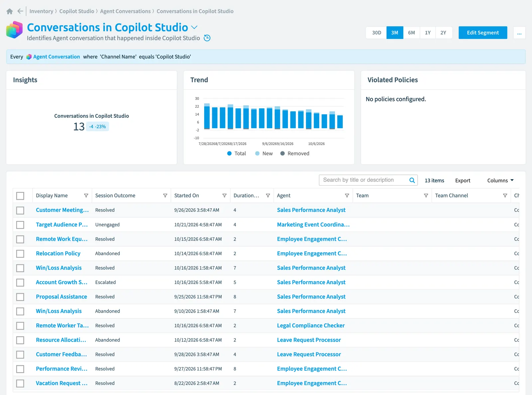Select the Vacation Request row checkbox
532x395 pixels.
point(20,383)
